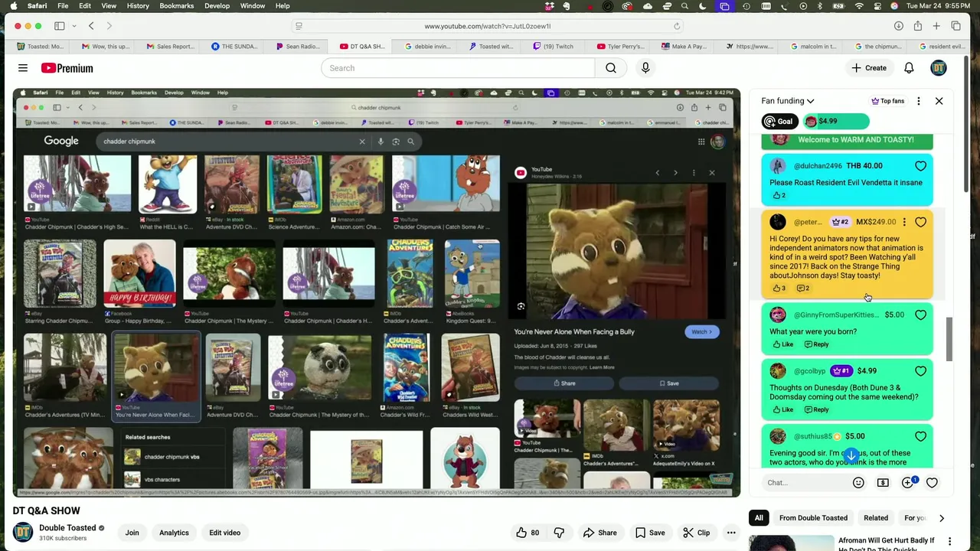
Task: Open the Safari Develop menu
Action: [217, 6]
